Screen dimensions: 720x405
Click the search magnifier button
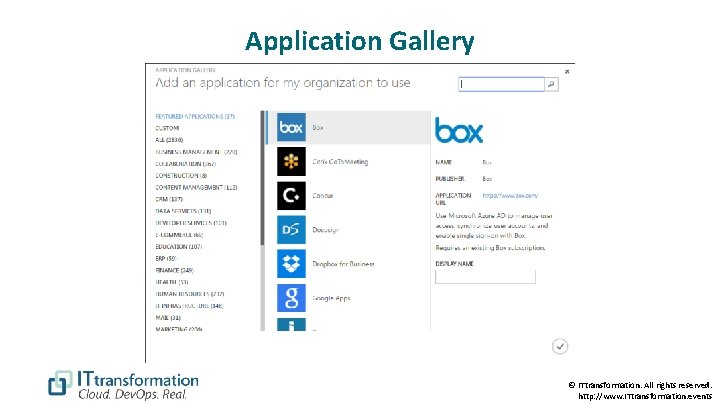[551, 84]
